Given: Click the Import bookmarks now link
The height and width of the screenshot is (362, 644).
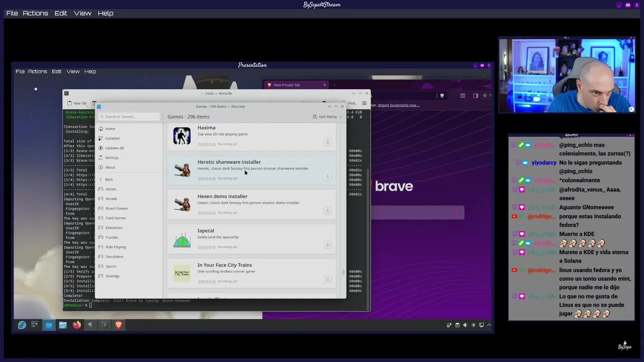Looking at the screenshot, I should coord(398,105).
